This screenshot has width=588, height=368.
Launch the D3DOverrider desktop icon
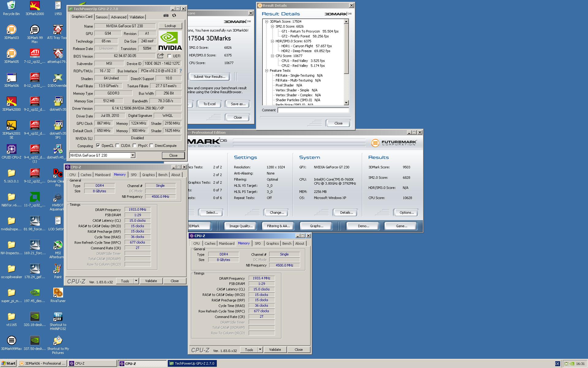[58, 80]
